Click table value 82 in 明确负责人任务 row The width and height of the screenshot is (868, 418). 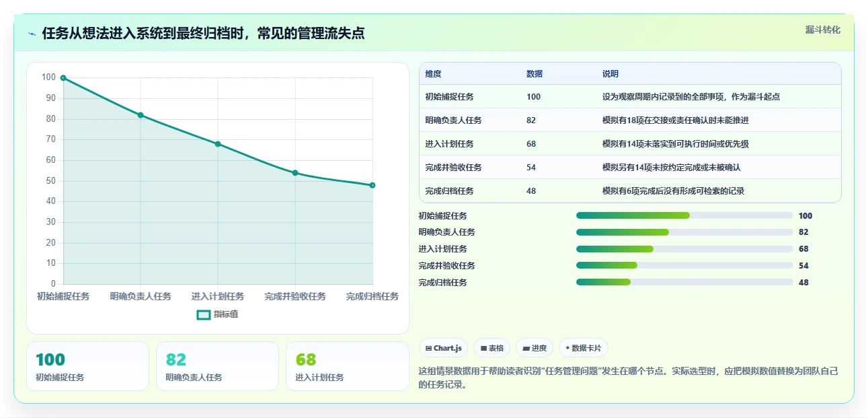click(x=531, y=120)
